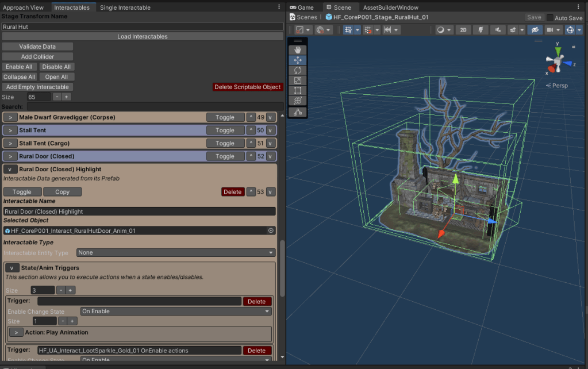Select the combined Transform tool
The width and height of the screenshot is (588, 369).
click(x=298, y=101)
